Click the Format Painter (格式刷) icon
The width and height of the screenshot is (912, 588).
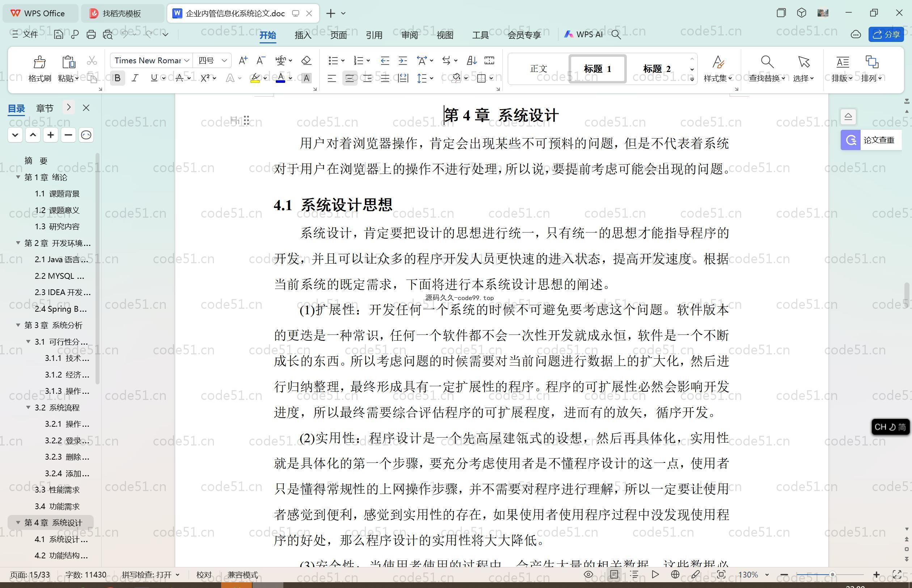click(39, 61)
